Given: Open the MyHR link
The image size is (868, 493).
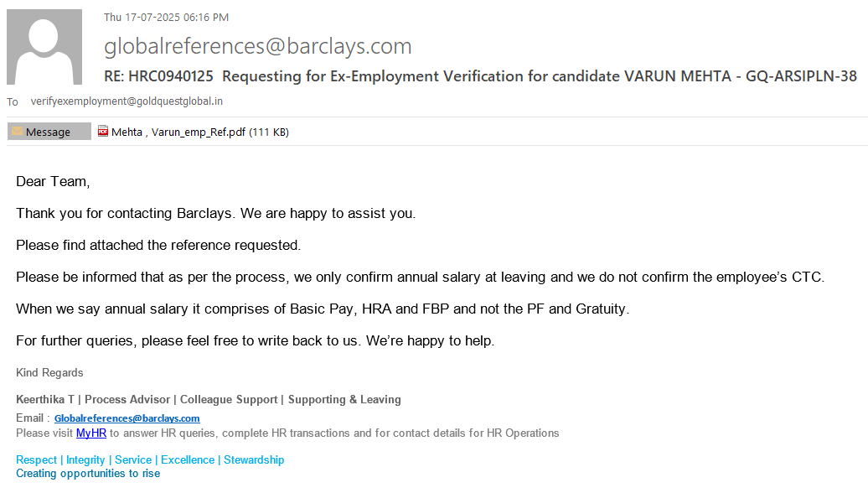Looking at the screenshot, I should click(x=90, y=433).
